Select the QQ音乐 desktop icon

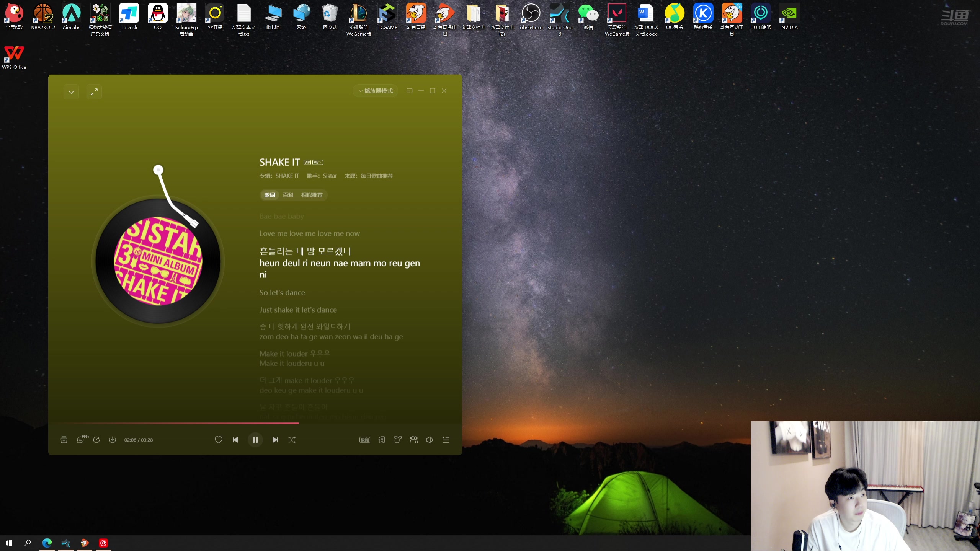[x=675, y=16]
